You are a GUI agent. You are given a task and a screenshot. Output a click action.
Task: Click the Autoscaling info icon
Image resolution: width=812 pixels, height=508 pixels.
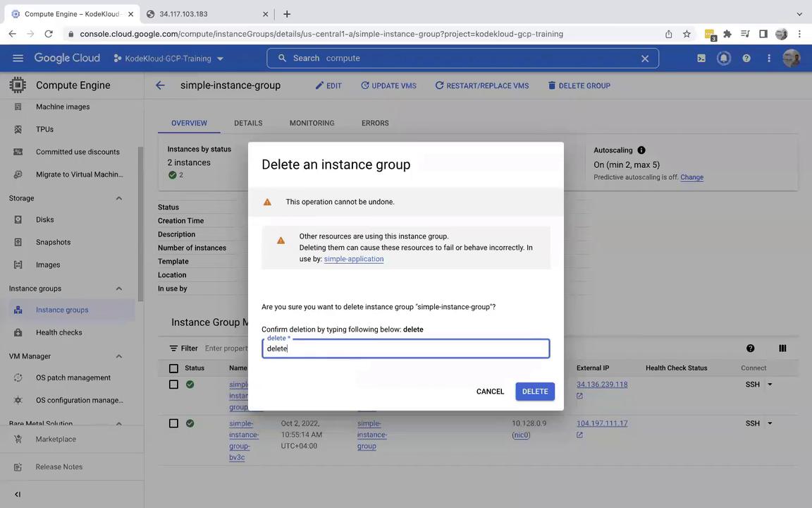pos(641,150)
